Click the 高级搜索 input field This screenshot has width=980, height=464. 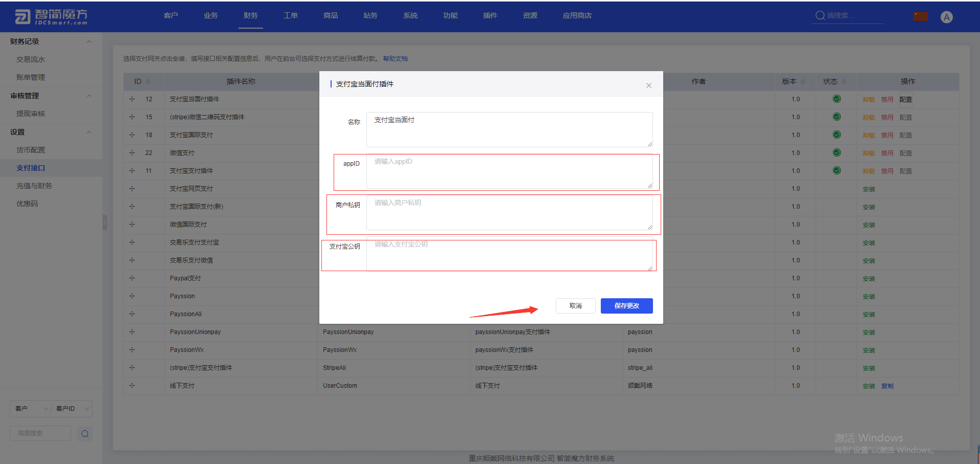point(40,433)
